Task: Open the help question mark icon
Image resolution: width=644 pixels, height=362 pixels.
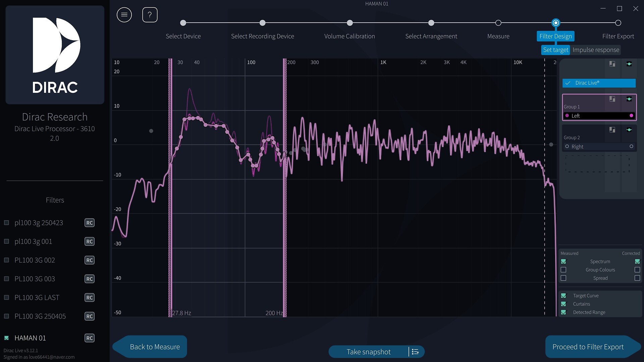Action: coord(150,15)
